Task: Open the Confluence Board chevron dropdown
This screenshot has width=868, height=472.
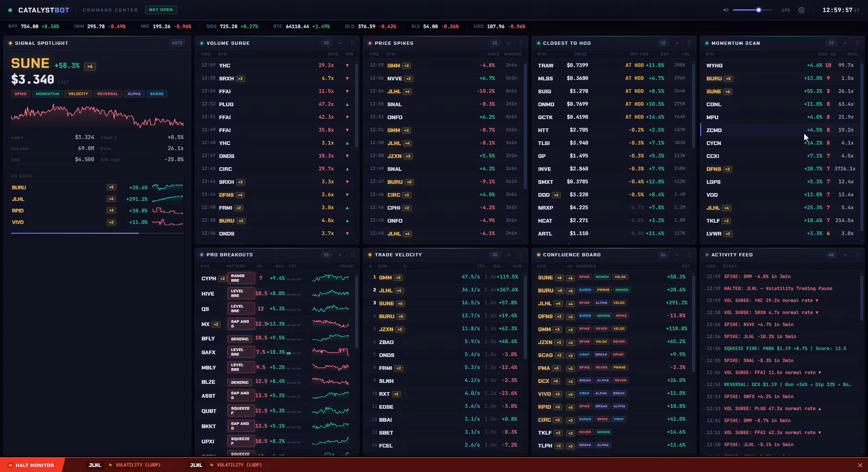Action: tap(677, 254)
